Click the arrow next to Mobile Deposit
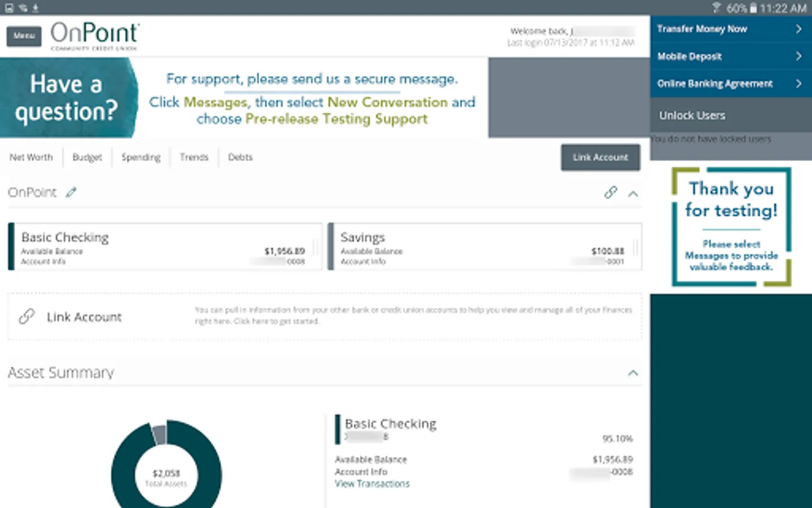 pos(798,56)
